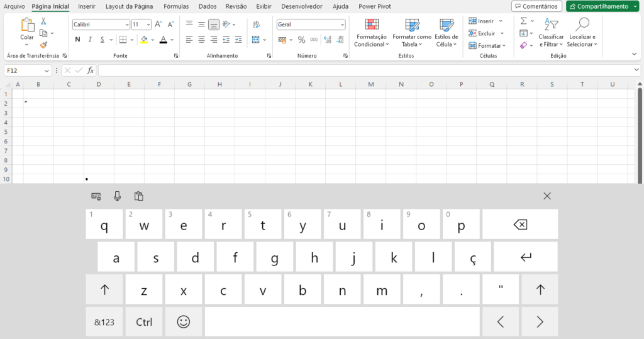
Task: Switch to the Fórmulas tab
Action: pos(176,6)
